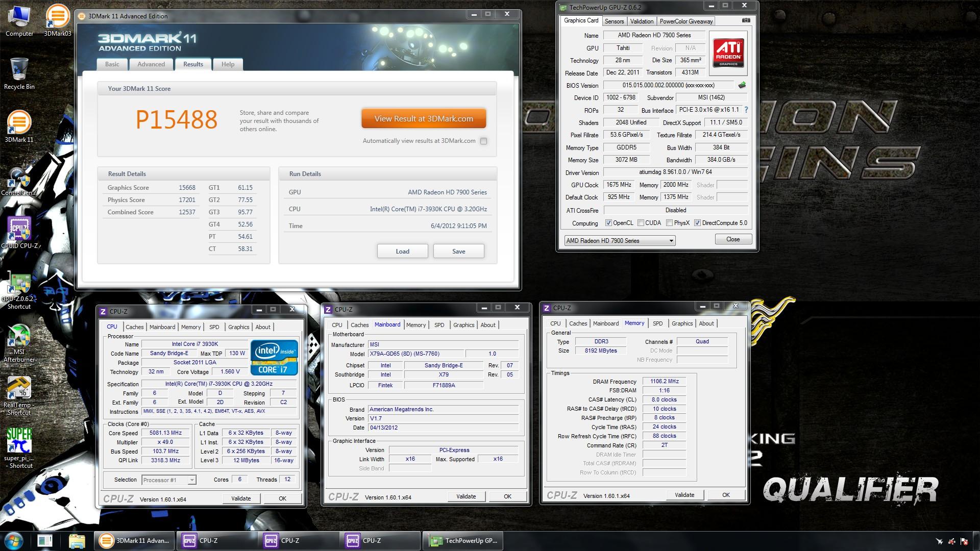Click View Result at 3DMark.com button
Screen dimensions: 980x551
(424, 119)
